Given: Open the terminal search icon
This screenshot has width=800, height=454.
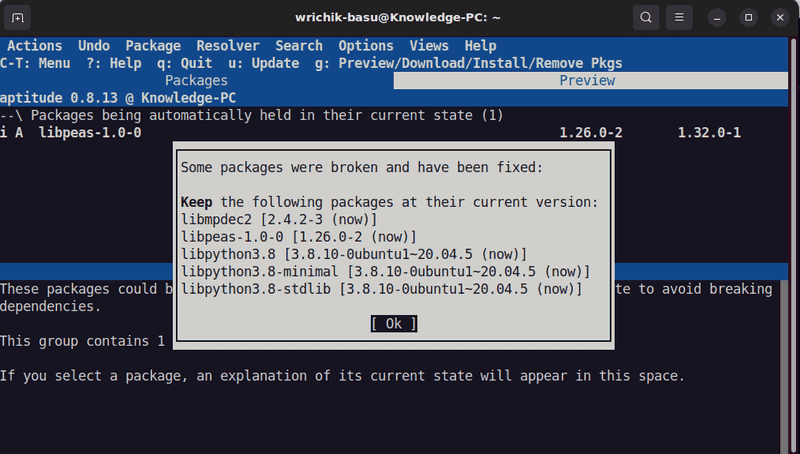Looking at the screenshot, I should 647,17.
